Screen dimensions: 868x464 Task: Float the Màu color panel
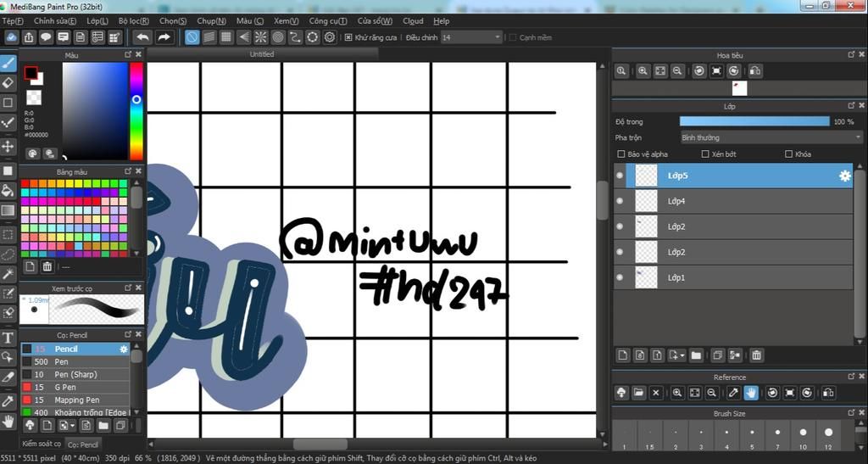click(129, 54)
